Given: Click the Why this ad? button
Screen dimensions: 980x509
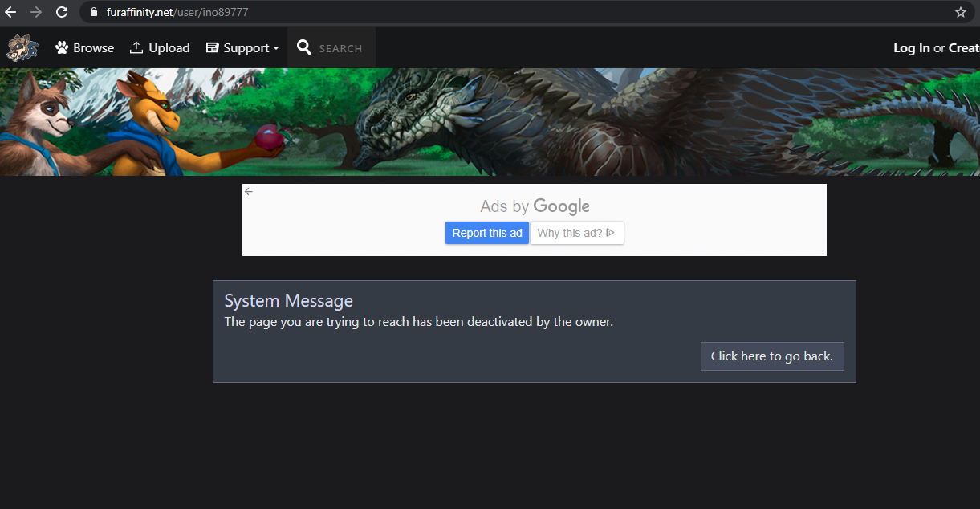Looking at the screenshot, I should (577, 233).
